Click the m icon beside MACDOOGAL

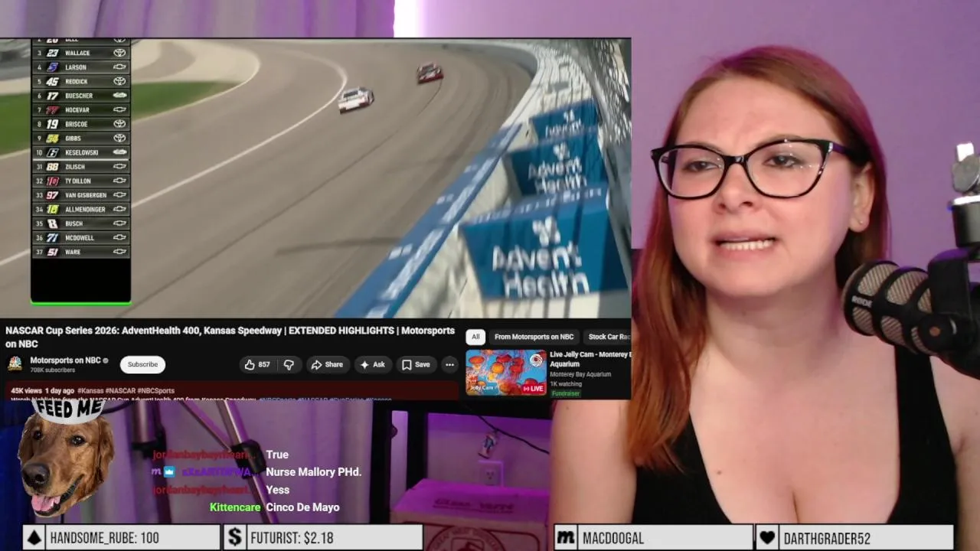566,537
